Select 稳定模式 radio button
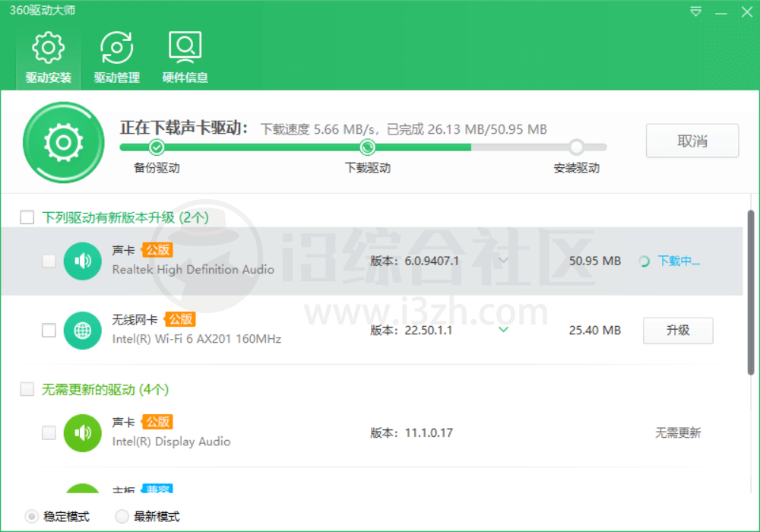Viewport: 760px width, 532px height. [32, 517]
